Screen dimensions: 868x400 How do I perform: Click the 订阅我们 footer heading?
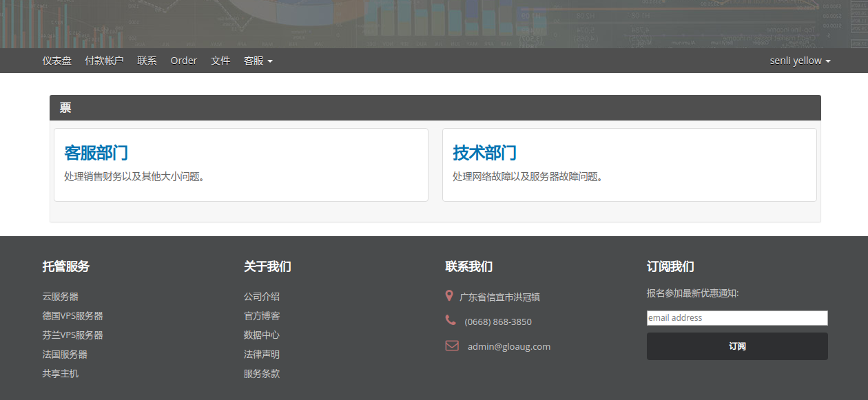coord(670,266)
